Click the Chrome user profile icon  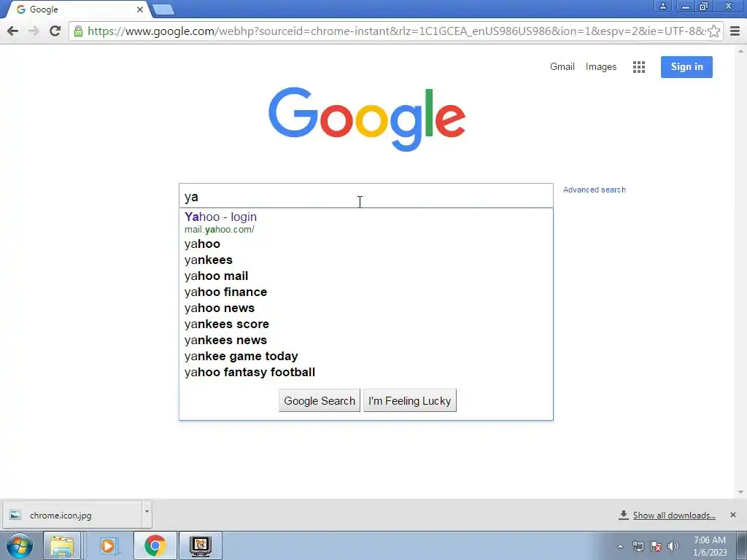662,6
